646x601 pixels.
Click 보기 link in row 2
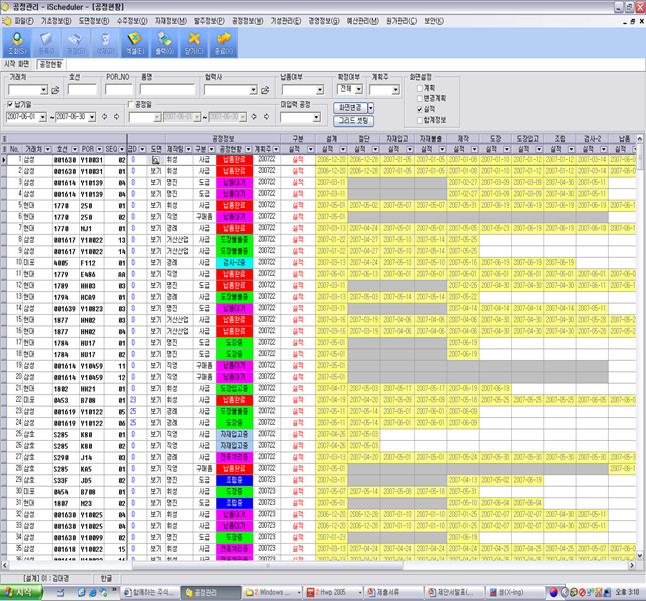[x=156, y=171]
